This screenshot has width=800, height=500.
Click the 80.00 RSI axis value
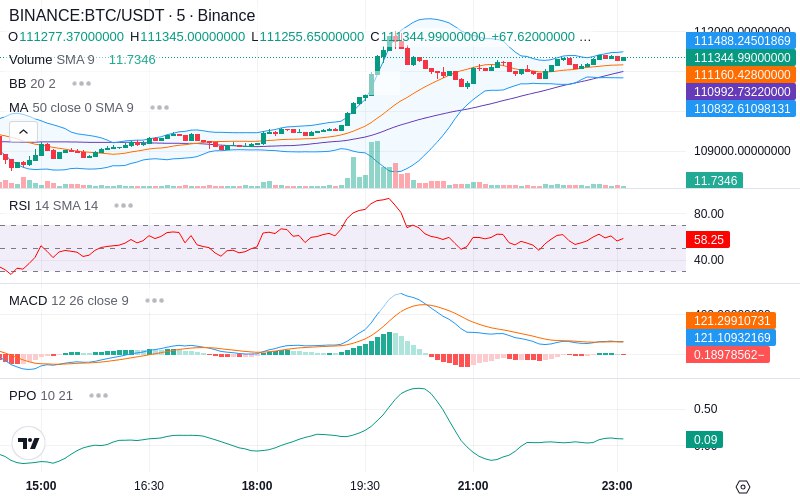[x=709, y=214]
